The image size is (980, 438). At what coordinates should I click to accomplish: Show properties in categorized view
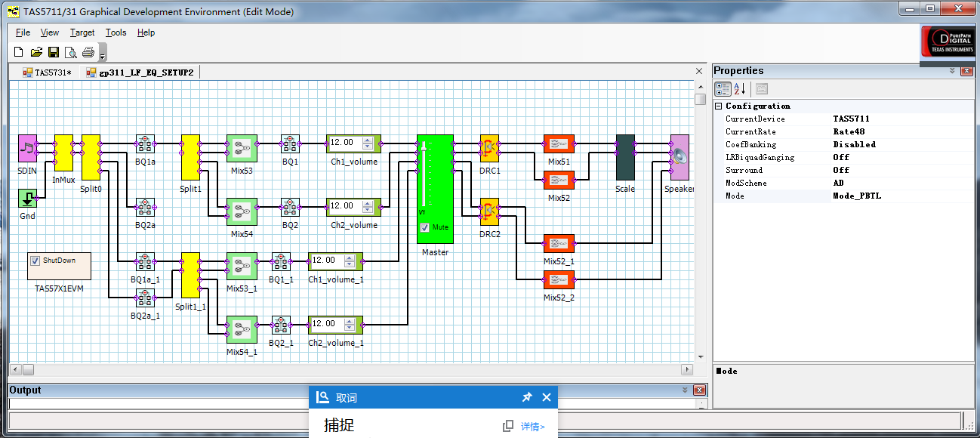point(723,88)
